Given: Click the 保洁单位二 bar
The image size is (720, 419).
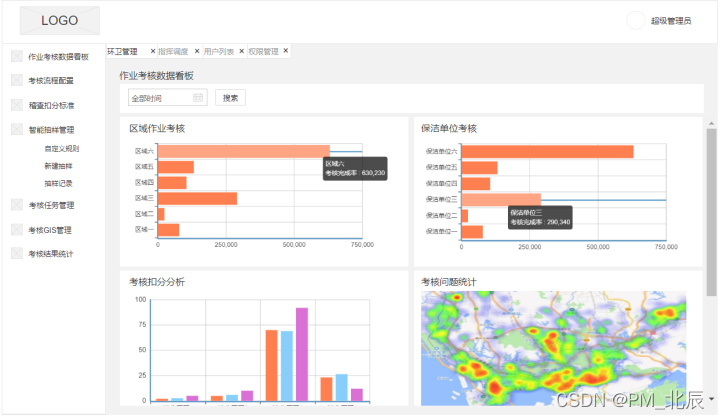Looking at the screenshot, I should click(465, 216).
